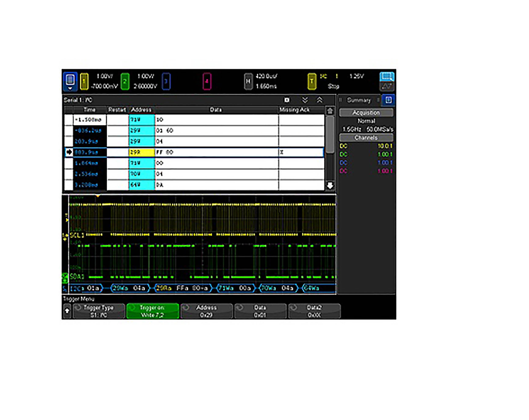Click the FF 80 data cell
The width and height of the screenshot is (529, 420).
tap(217, 152)
